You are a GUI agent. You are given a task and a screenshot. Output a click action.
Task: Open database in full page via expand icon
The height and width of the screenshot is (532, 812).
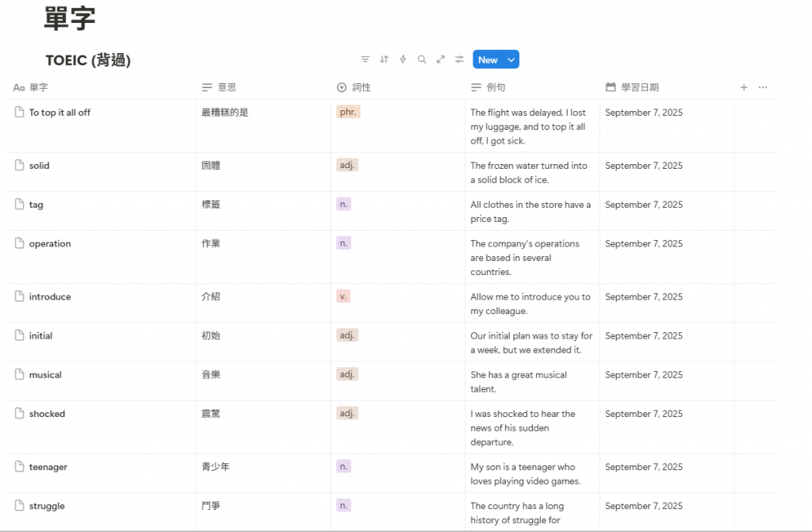(441, 59)
